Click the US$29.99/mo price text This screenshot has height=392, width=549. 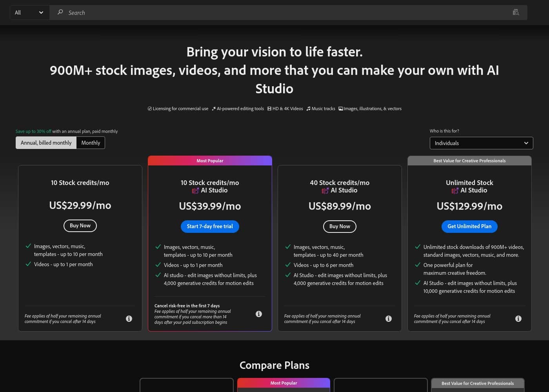click(80, 205)
